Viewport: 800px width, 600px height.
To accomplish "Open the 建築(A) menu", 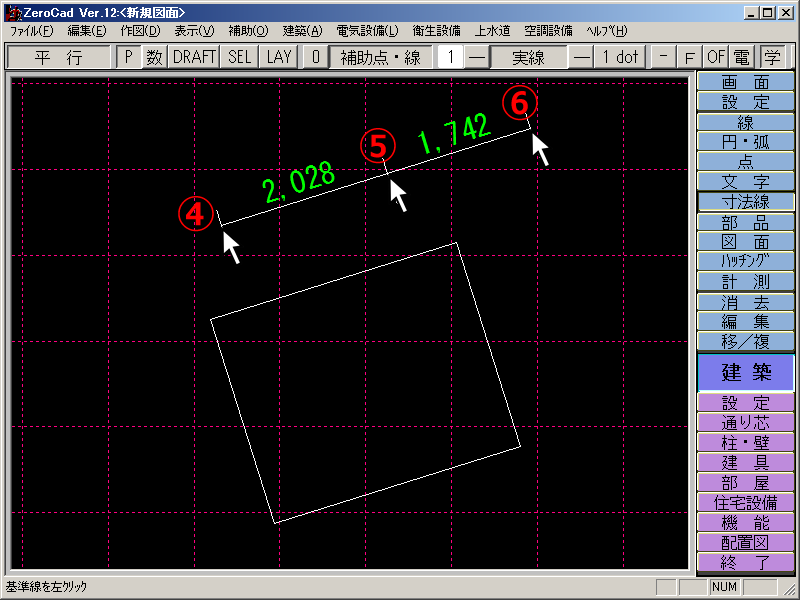I will coord(303,31).
